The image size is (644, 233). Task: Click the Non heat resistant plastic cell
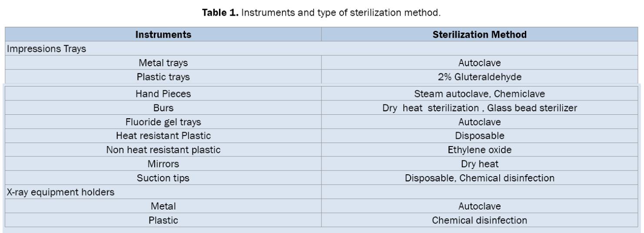click(163, 150)
